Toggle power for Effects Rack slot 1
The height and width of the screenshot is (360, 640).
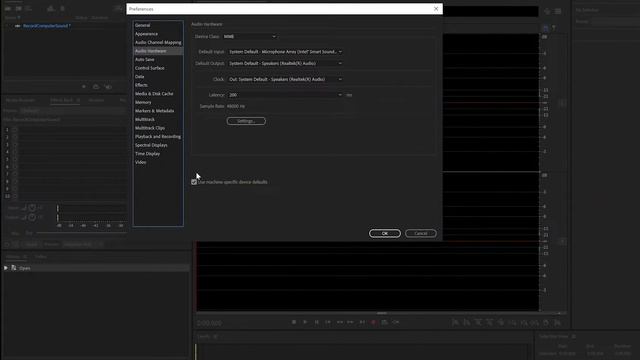point(15,130)
